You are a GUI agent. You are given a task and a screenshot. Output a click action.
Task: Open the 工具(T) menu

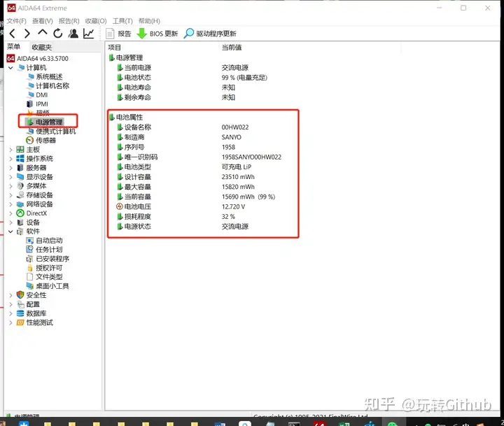122,21
